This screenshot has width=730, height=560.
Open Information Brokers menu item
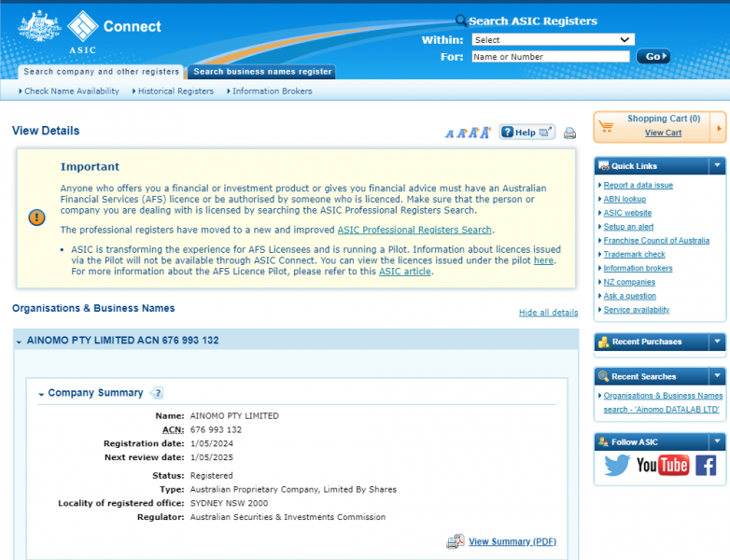click(x=272, y=91)
